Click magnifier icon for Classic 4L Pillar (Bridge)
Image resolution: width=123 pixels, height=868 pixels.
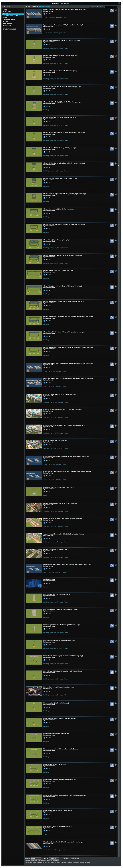click(x=112, y=103)
